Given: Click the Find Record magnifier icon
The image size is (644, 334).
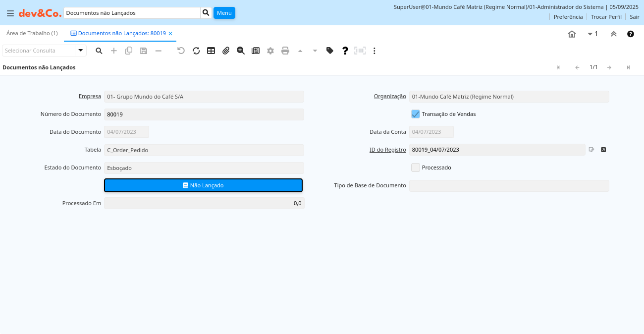Looking at the screenshot, I should [x=99, y=51].
